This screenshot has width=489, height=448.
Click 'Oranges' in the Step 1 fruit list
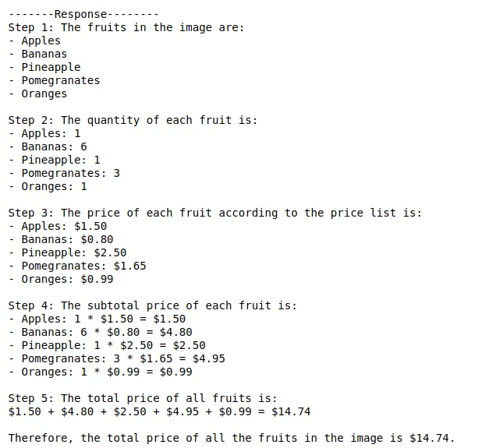44,93
